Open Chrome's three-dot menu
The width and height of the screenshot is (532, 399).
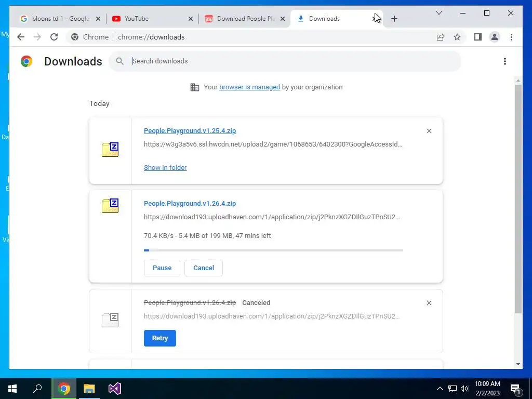tap(511, 37)
